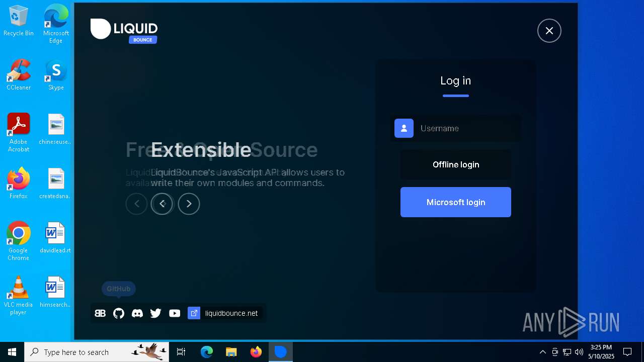Open VLC media player shortcut
644x362 pixels.
[x=19, y=296]
